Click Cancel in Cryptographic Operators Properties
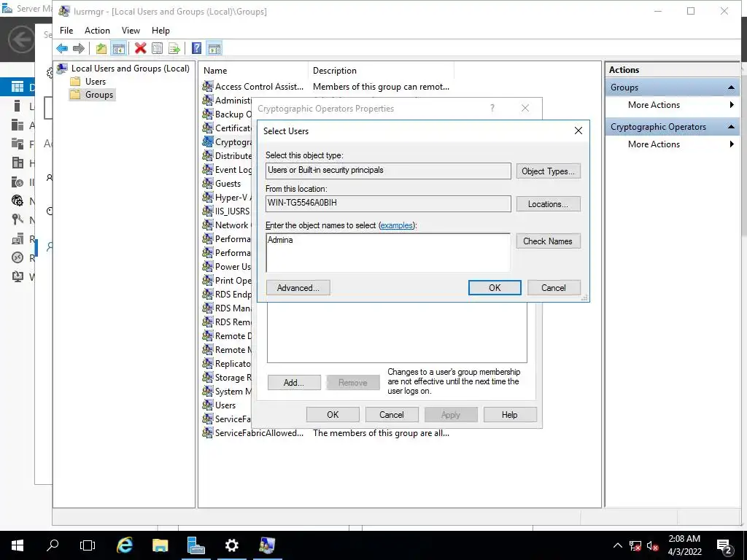The height and width of the screenshot is (560, 747). pyautogui.click(x=392, y=414)
